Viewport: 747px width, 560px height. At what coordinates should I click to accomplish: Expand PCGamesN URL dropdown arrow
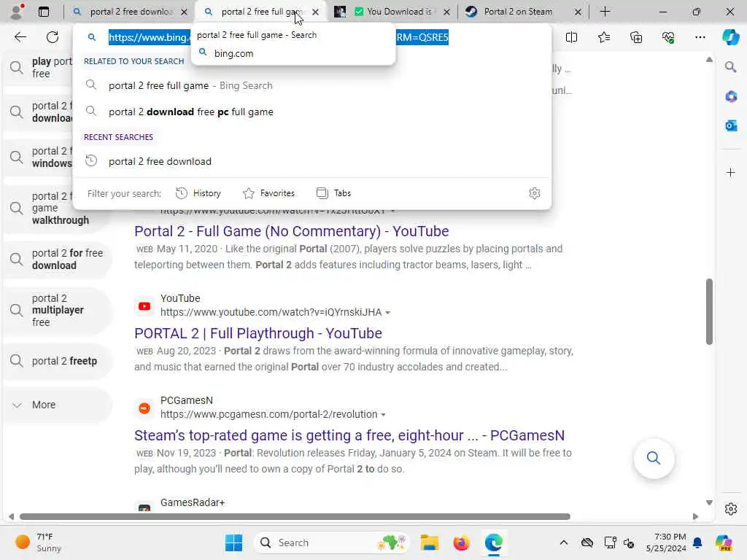click(x=383, y=414)
